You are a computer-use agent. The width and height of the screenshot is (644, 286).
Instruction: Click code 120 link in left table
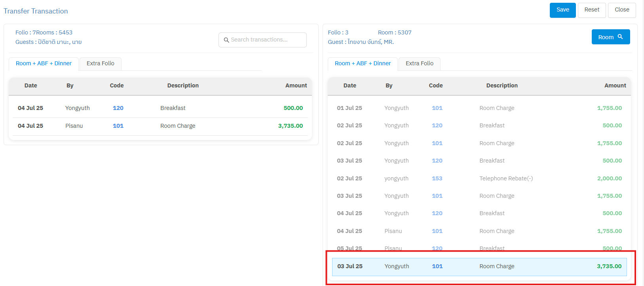click(118, 108)
